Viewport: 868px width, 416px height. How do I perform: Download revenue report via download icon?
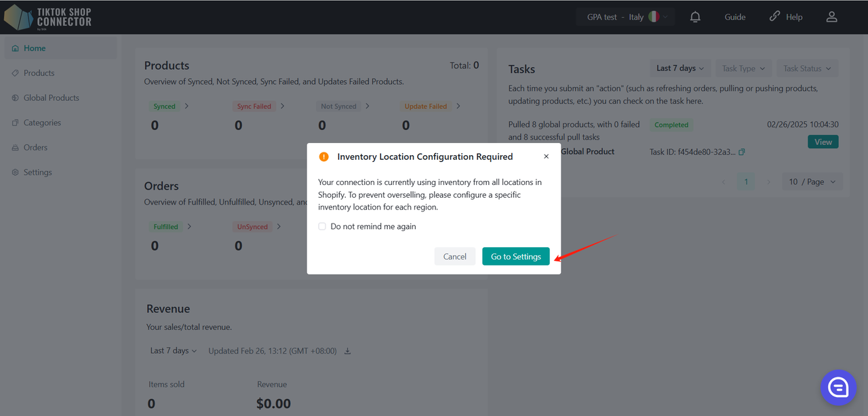point(348,351)
